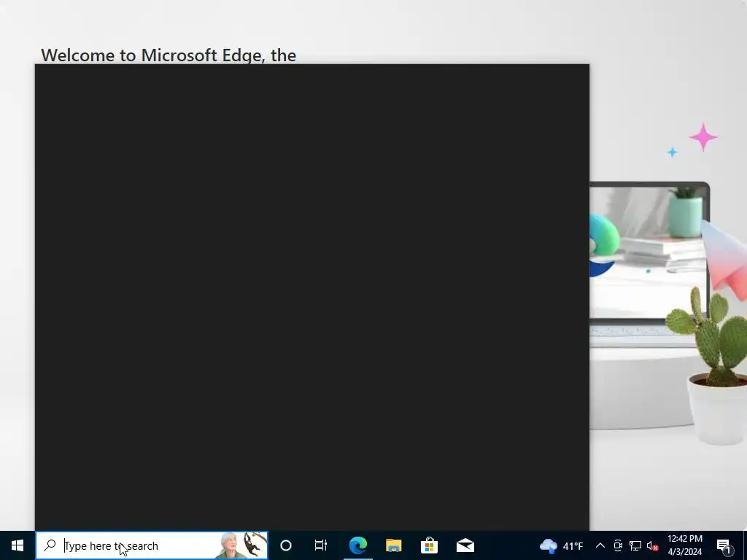The height and width of the screenshot is (560, 747).
Task: Open the Windows Start menu
Action: point(18,545)
